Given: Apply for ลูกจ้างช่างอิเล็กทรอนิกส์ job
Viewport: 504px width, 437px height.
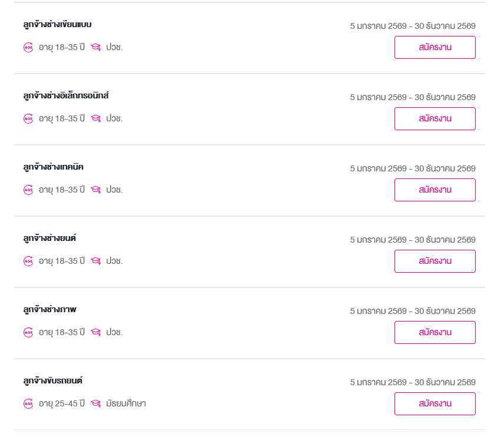Looking at the screenshot, I should point(435,118).
